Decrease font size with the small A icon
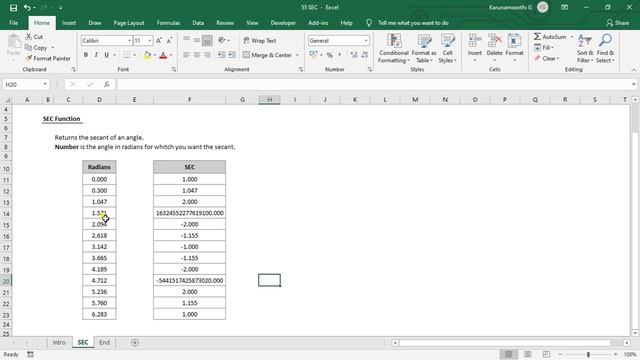The width and height of the screenshot is (640, 360). tap(169, 40)
